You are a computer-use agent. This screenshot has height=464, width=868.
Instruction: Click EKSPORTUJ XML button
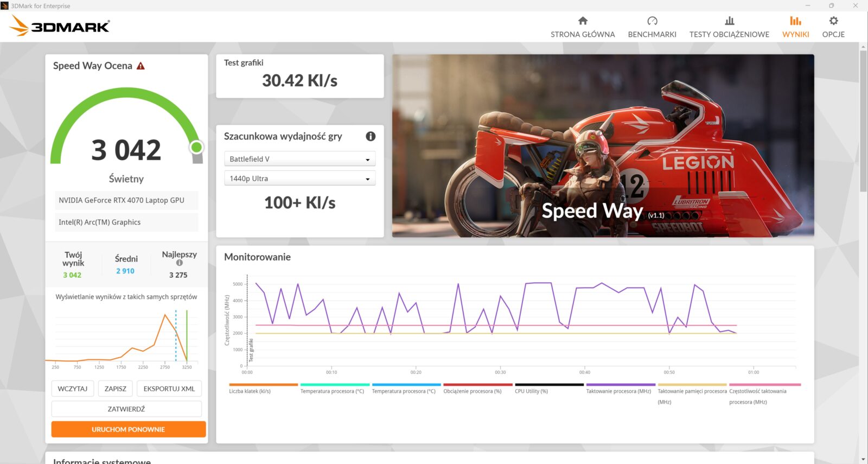tap(169, 389)
